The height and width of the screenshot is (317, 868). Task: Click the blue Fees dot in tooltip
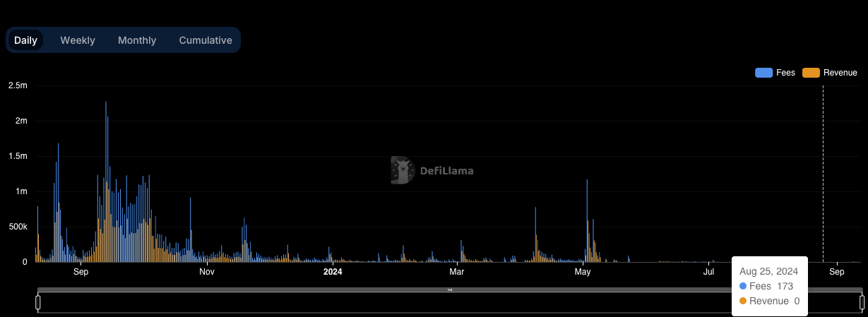coord(743,286)
